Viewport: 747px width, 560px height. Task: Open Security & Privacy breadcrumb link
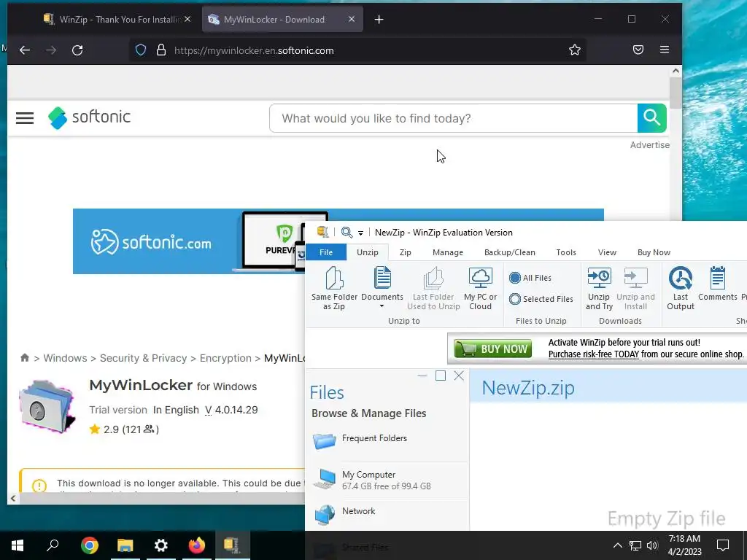pyautogui.click(x=144, y=358)
